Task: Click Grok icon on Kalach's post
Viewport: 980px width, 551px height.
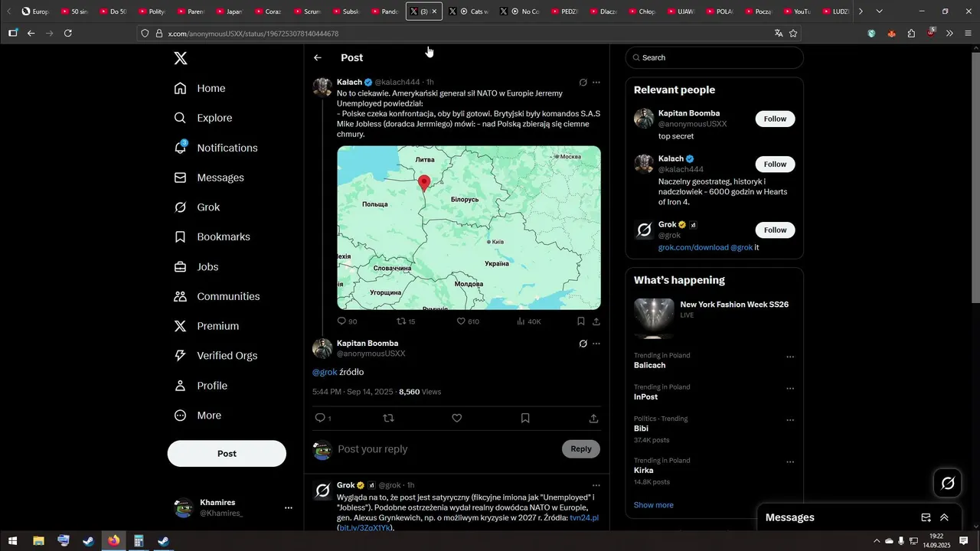Action: click(583, 83)
